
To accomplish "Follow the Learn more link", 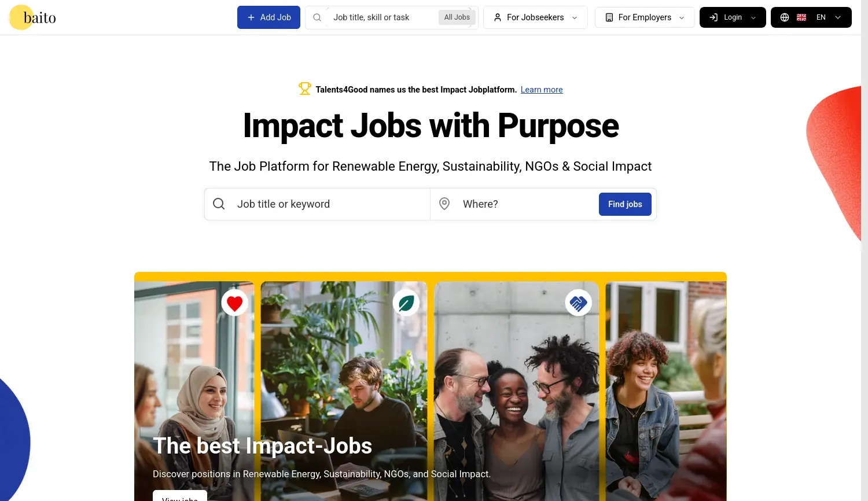I will [x=542, y=90].
